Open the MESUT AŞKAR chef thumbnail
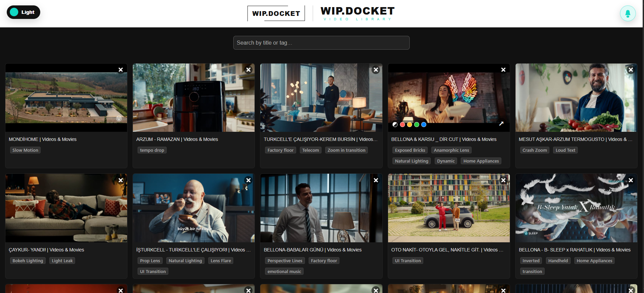The width and height of the screenshot is (644, 293). pos(576,98)
